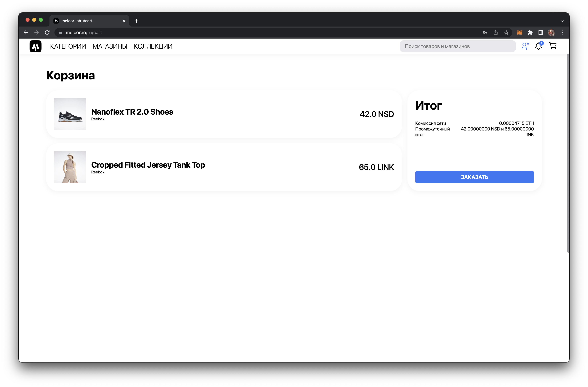Open the notifications bell icon

pyautogui.click(x=539, y=46)
